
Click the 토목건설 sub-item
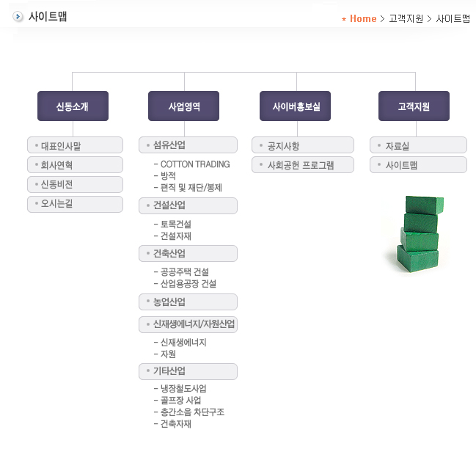click(x=176, y=224)
